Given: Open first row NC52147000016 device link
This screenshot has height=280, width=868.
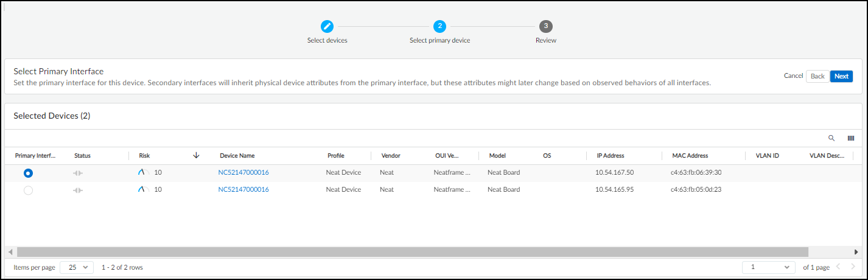Looking at the screenshot, I should tap(243, 173).
